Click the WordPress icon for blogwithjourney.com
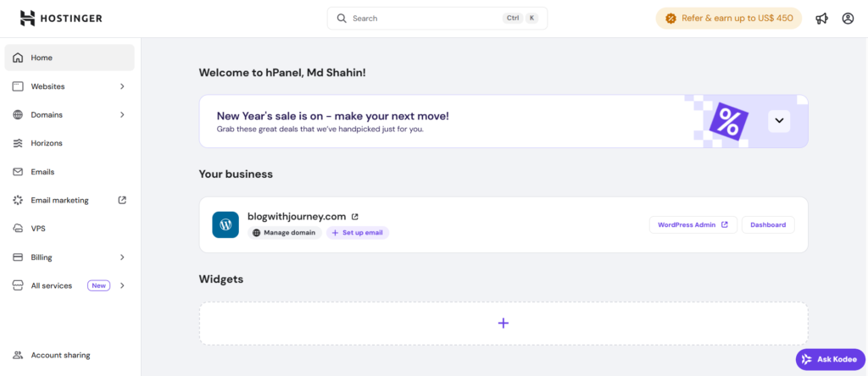The height and width of the screenshot is (376, 868). (225, 224)
